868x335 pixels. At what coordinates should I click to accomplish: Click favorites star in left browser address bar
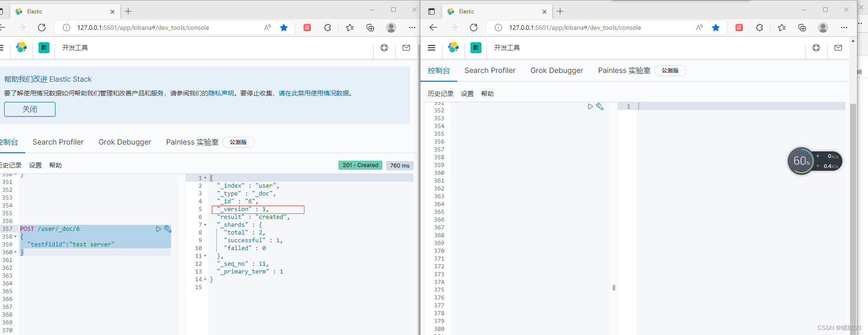[284, 28]
